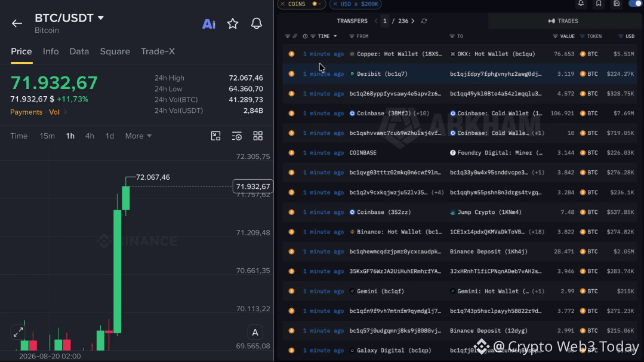The image size is (644, 362).
Task: Select the 1d chart interval
Action: click(x=110, y=136)
